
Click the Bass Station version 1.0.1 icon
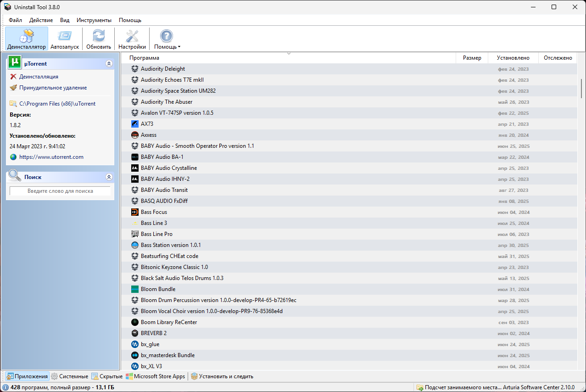(x=135, y=245)
